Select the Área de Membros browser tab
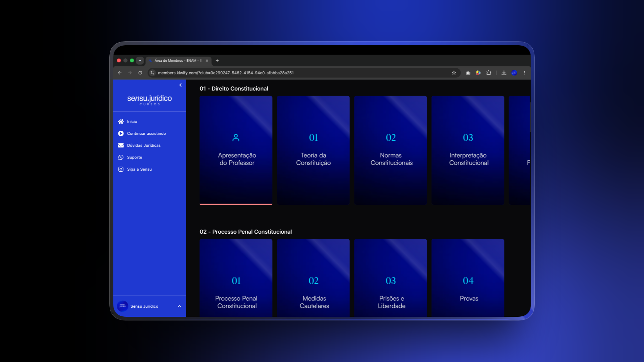The width and height of the screenshot is (644, 362). (x=178, y=61)
